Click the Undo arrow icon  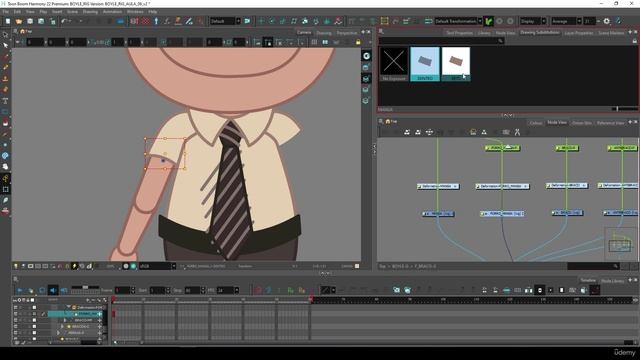(x=64, y=21)
